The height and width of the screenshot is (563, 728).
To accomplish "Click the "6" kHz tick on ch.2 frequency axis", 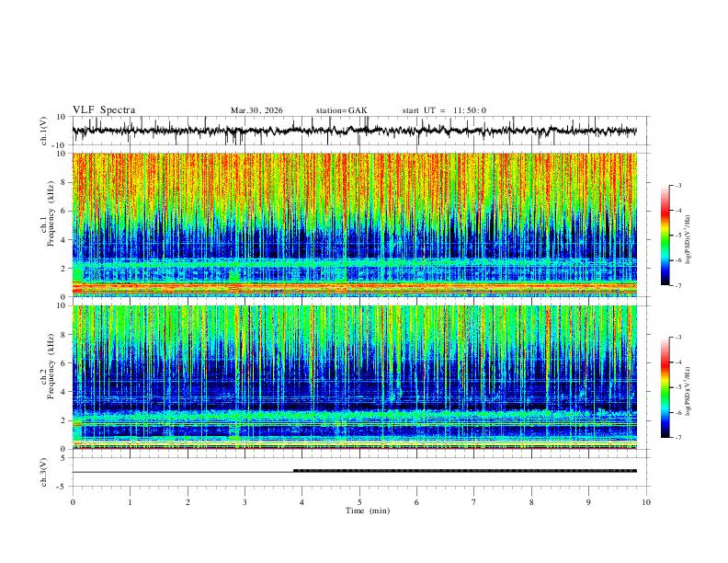I will [x=64, y=362].
